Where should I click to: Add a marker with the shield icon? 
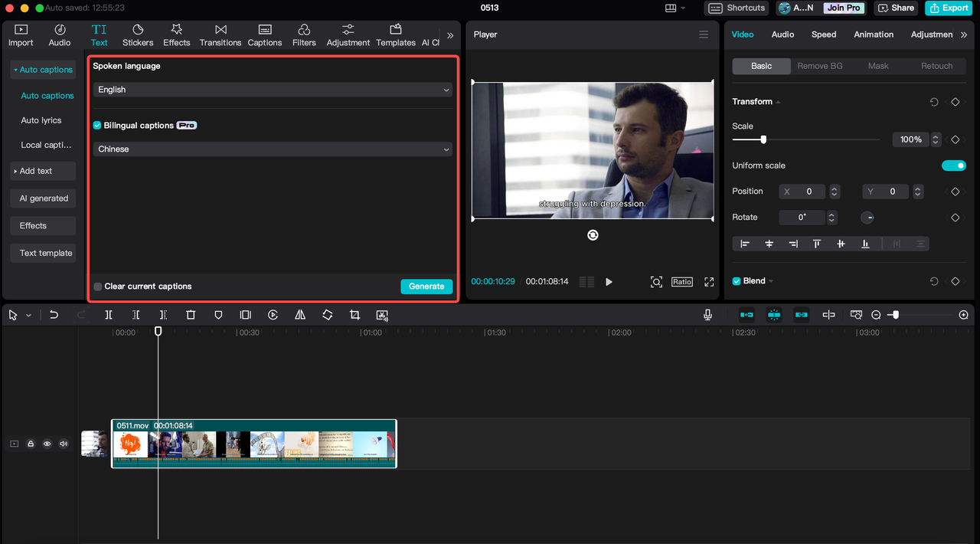[x=218, y=315]
